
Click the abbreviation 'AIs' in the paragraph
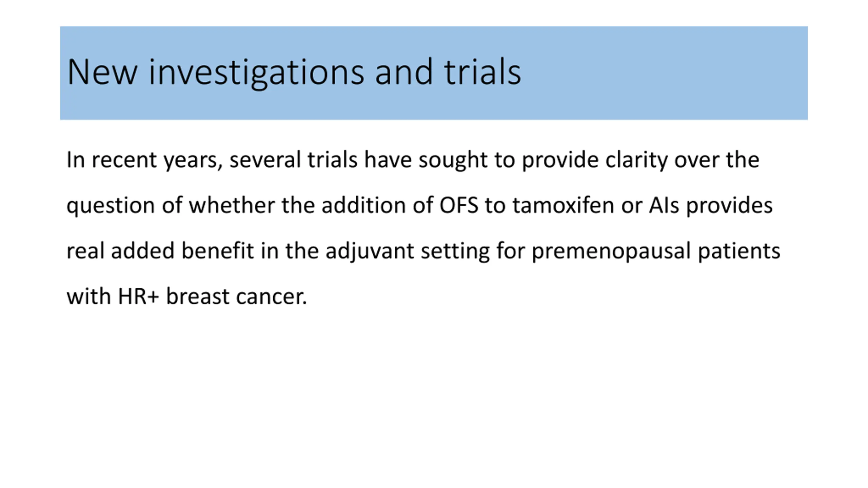pyautogui.click(x=664, y=205)
